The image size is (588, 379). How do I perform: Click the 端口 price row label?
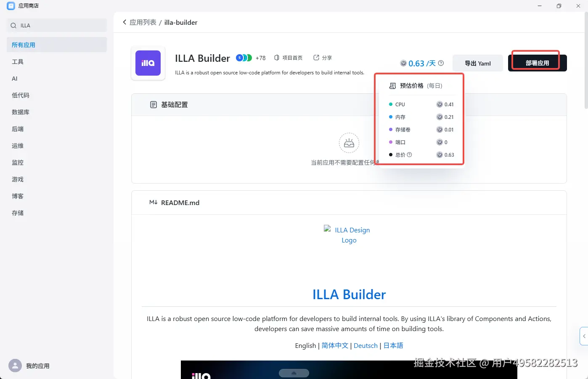(400, 142)
